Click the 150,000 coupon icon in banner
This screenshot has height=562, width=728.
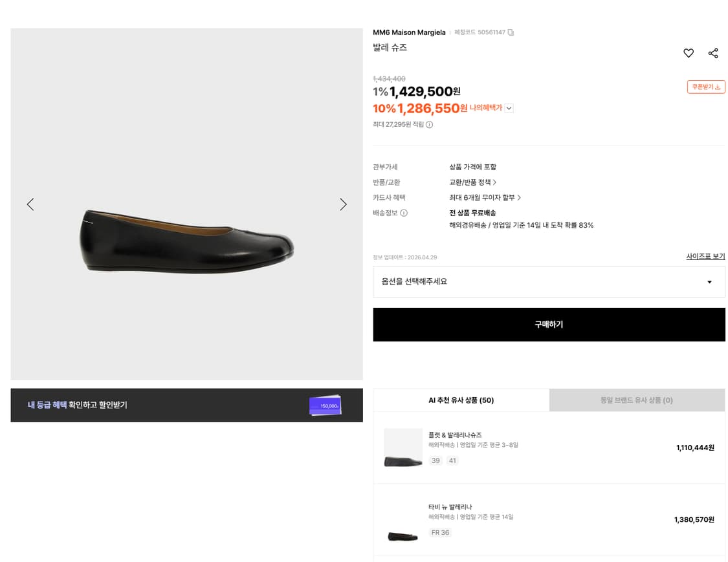(x=325, y=405)
